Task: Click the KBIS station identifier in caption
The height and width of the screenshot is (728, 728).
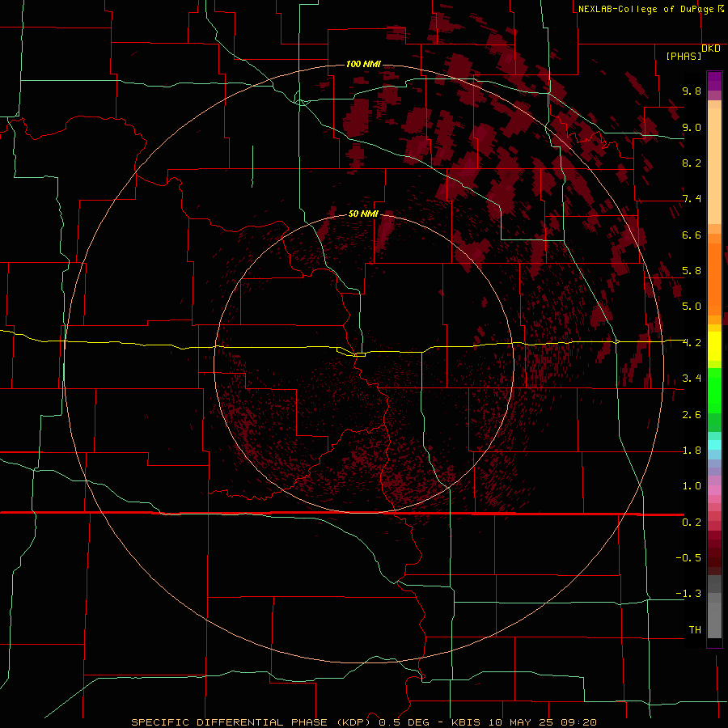Action: (x=468, y=722)
